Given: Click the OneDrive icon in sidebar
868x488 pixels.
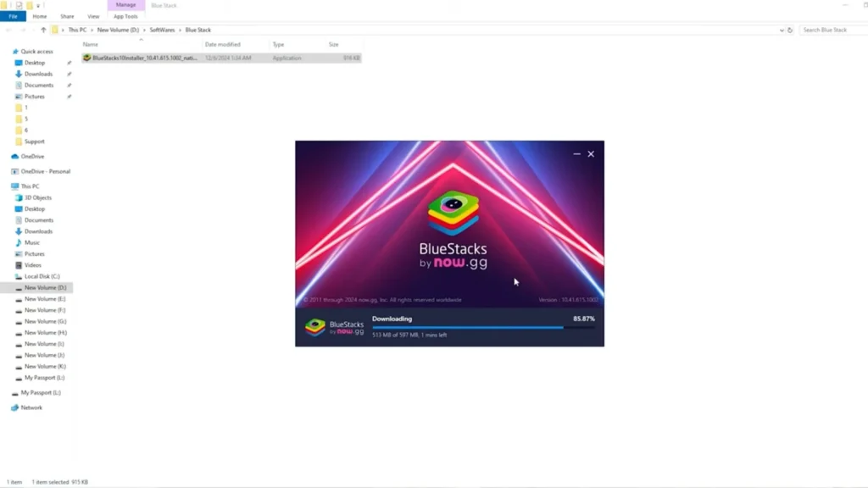Looking at the screenshot, I should click(x=14, y=156).
